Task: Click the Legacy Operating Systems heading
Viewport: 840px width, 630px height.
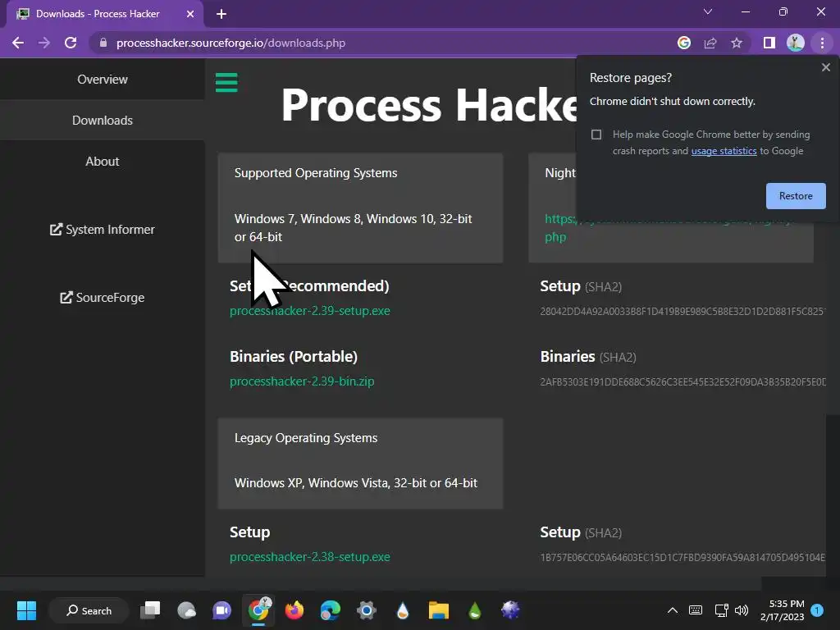Action: point(306,438)
